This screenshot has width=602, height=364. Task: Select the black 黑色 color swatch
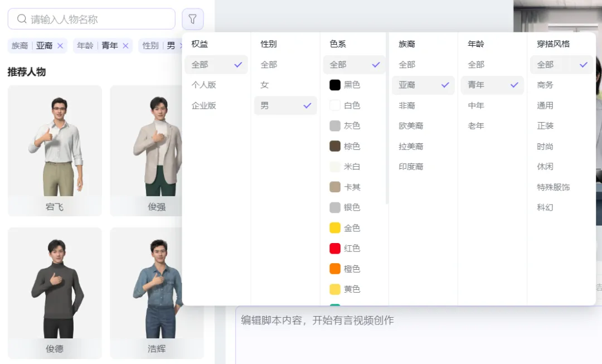coord(335,85)
